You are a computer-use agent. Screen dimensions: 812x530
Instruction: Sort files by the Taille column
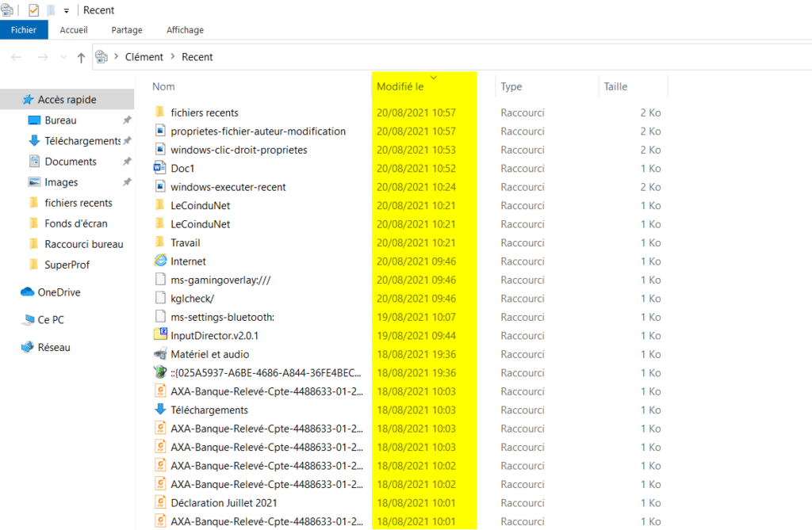pyautogui.click(x=615, y=86)
